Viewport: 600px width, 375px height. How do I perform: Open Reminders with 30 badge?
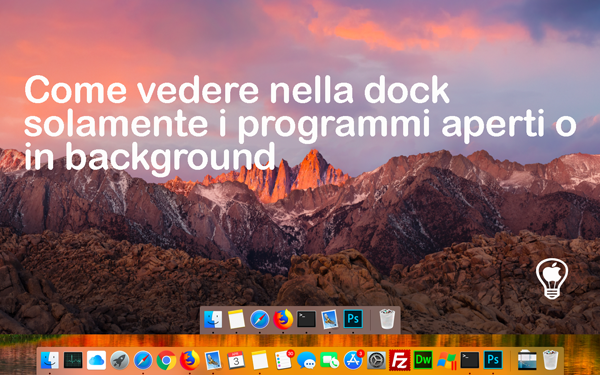pyautogui.click(x=284, y=360)
